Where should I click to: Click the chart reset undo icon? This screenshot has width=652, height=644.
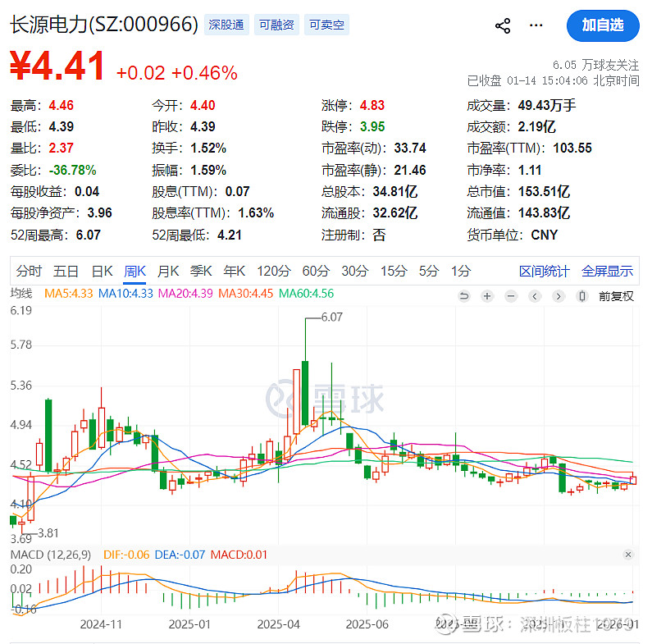point(463,296)
